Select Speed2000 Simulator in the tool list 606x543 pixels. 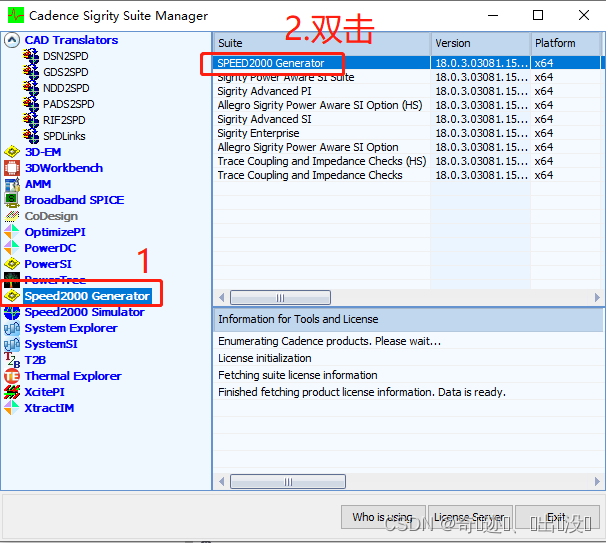point(85,312)
